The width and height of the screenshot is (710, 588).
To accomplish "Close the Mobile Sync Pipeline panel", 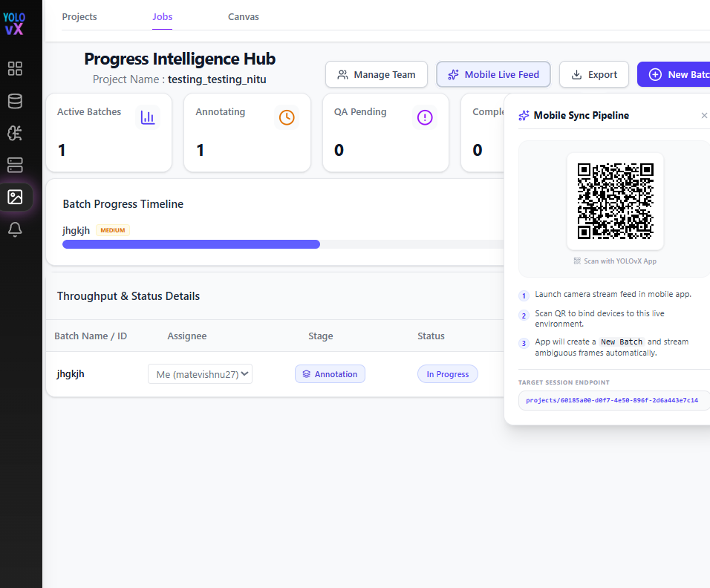I will pyautogui.click(x=704, y=115).
